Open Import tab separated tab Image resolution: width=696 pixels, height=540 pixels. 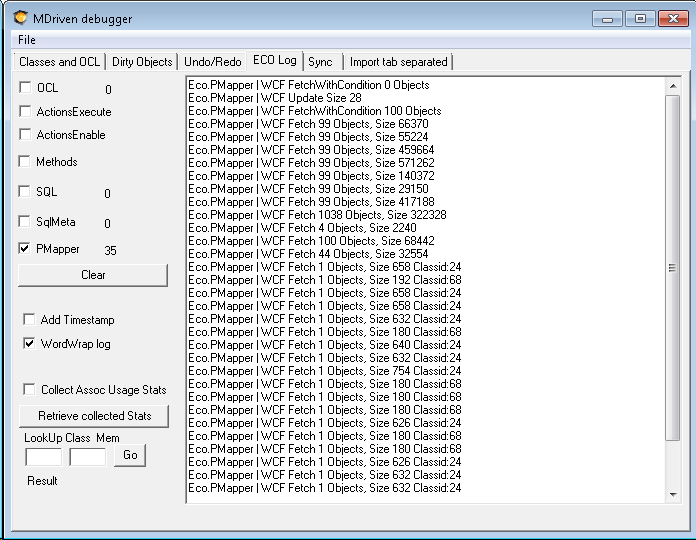point(399,62)
